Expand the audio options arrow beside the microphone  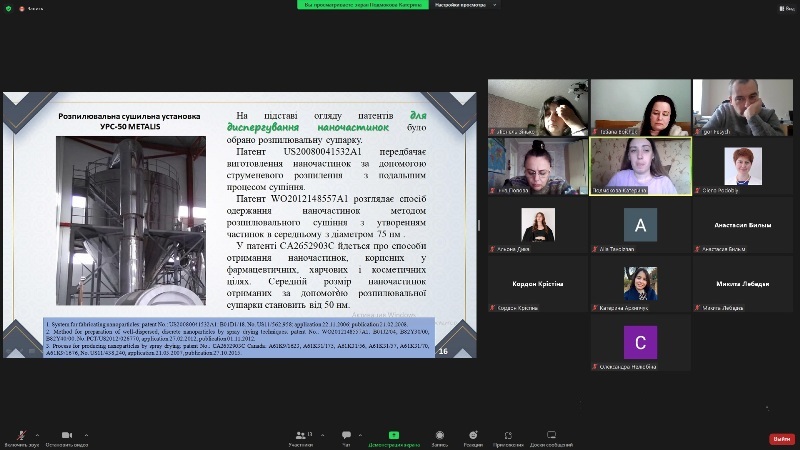pos(37,435)
